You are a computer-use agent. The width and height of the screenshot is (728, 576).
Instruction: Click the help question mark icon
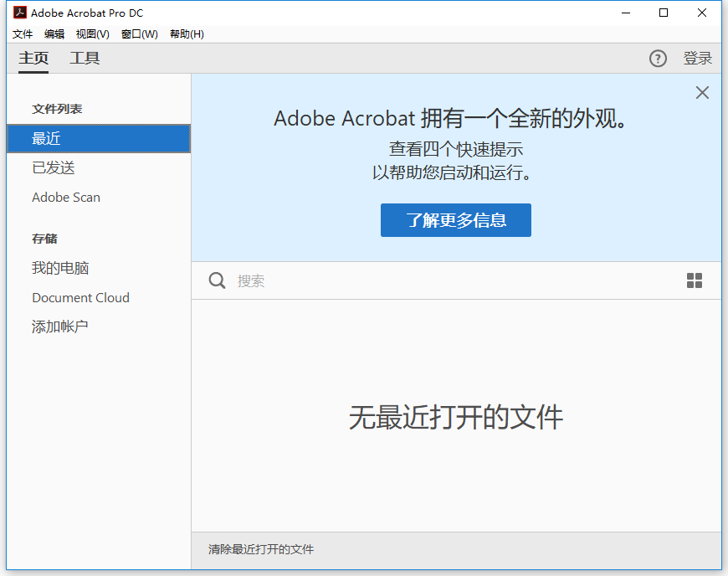point(658,59)
